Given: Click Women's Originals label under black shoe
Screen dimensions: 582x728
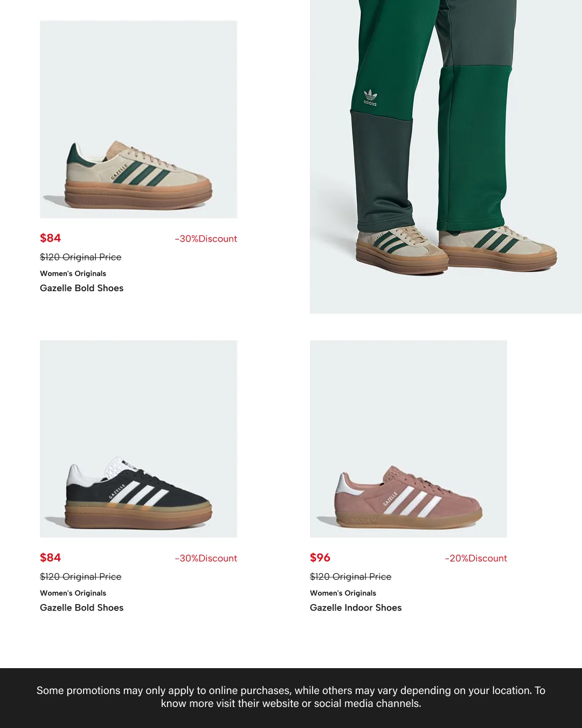Looking at the screenshot, I should (73, 593).
